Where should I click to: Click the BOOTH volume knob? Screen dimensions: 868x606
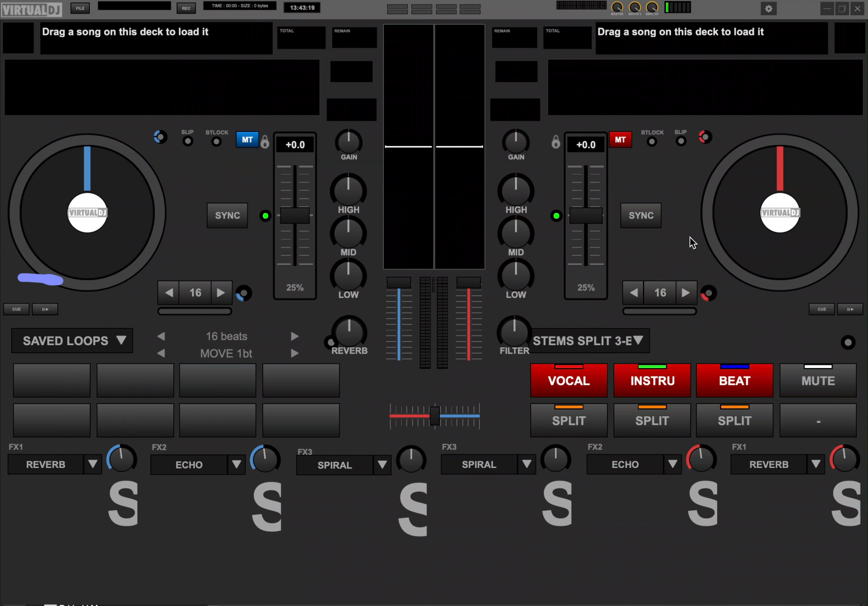635,7
